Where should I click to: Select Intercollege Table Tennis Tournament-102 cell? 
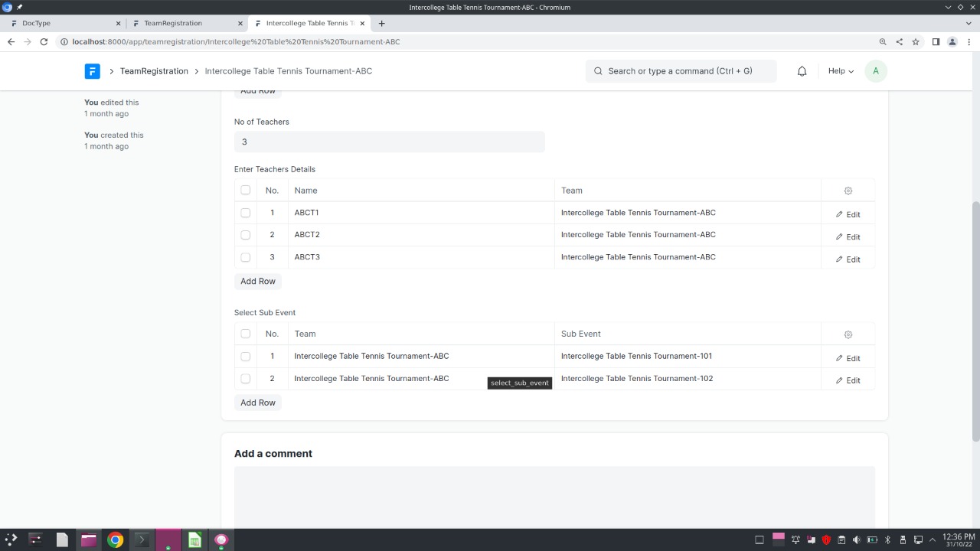pos(688,378)
